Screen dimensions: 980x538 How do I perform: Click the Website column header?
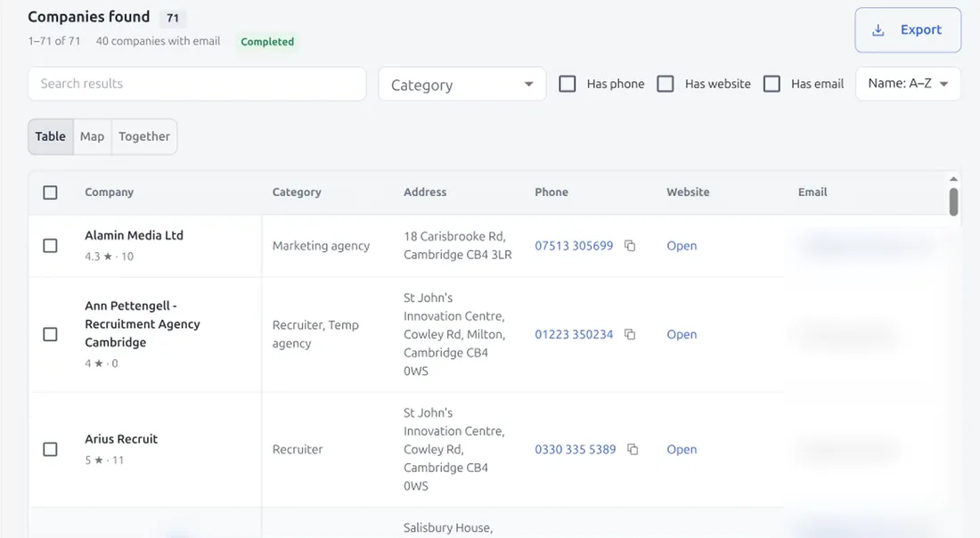click(x=688, y=192)
